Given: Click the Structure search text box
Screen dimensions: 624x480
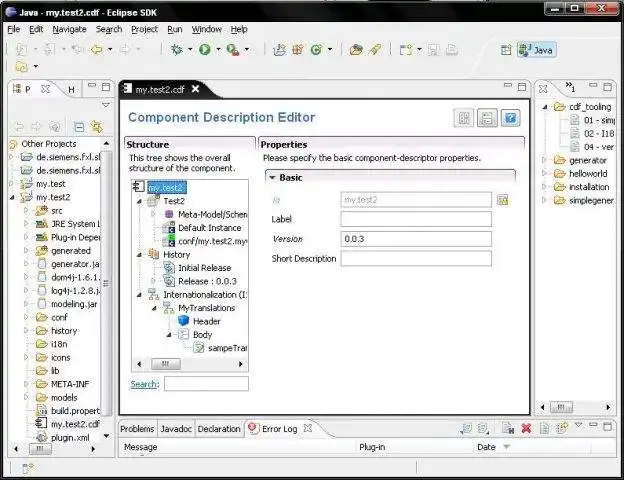Looking at the screenshot, I should tap(206, 384).
